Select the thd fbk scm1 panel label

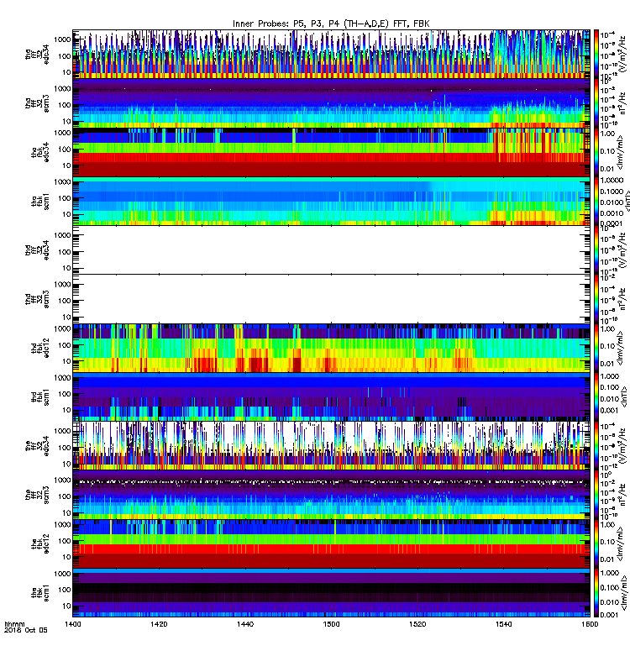click(40, 396)
